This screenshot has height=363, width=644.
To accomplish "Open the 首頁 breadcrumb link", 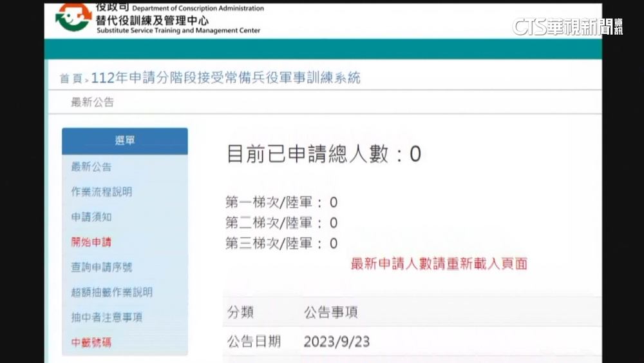I will coord(71,79).
